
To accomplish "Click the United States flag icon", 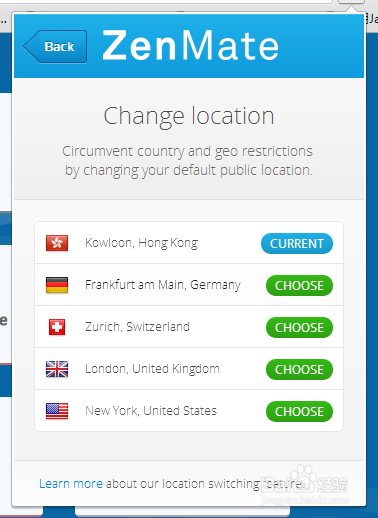I will [57, 411].
